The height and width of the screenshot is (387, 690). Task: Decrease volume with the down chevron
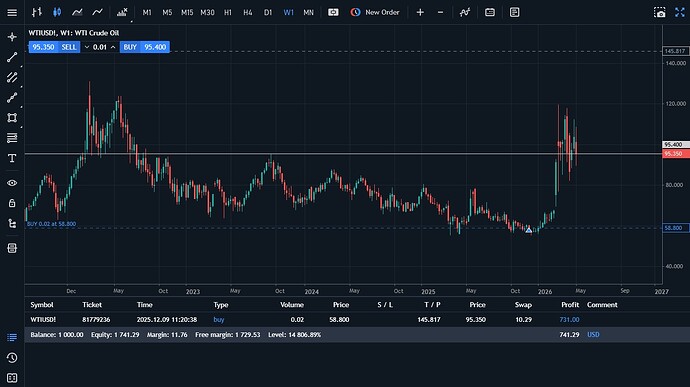tap(87, 47)
